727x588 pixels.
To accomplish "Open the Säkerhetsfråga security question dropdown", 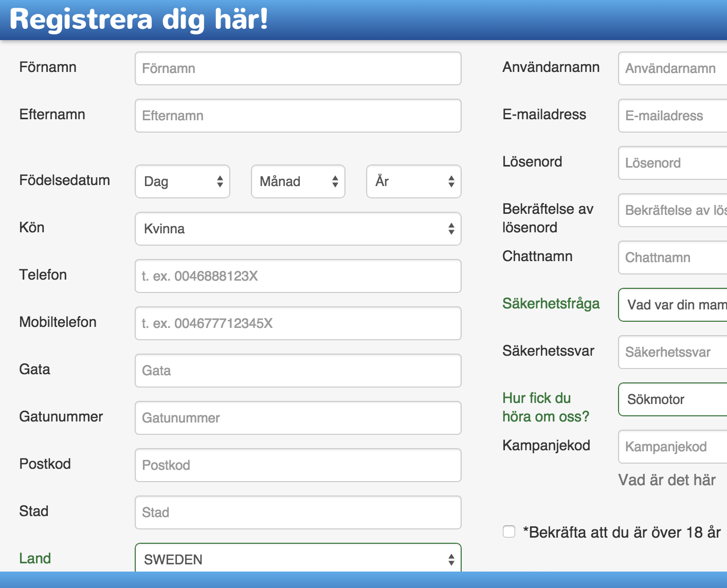I will [x=673, y=305].
